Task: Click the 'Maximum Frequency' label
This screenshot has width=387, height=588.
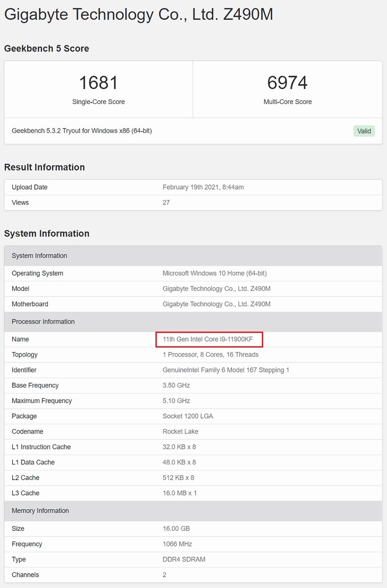Action: coord(42,401)
